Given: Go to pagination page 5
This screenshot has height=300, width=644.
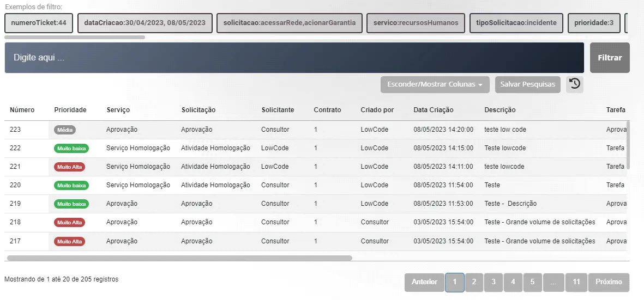Looking at the screenshot, I should click(532, 283).
